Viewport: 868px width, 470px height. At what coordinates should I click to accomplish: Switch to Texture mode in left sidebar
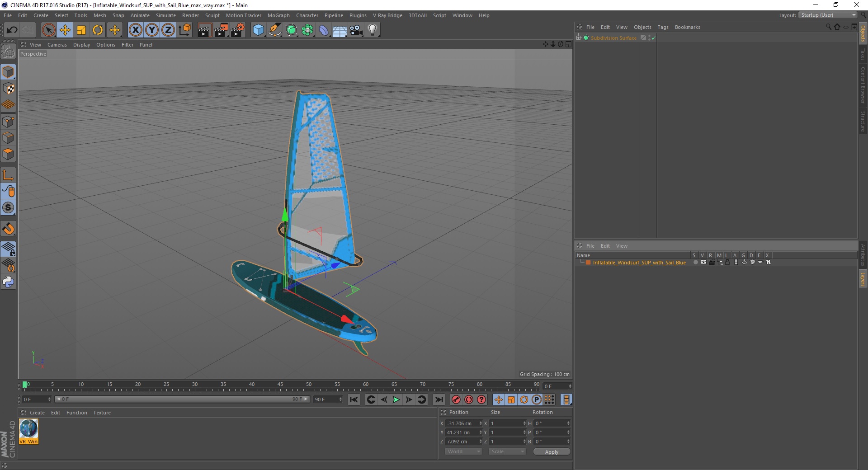[8, 89]
